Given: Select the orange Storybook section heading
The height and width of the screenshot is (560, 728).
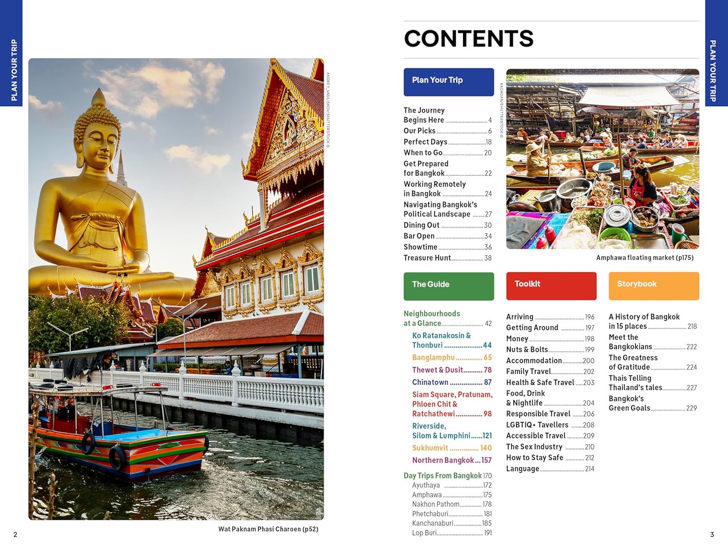Looking at the screenshot, I should (653, 285).
